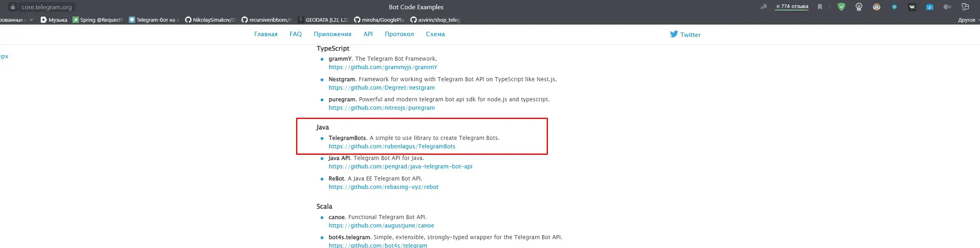Open the Музыка bookmark
This screenshot has width=980, height=248.
(x=54, y=20)
